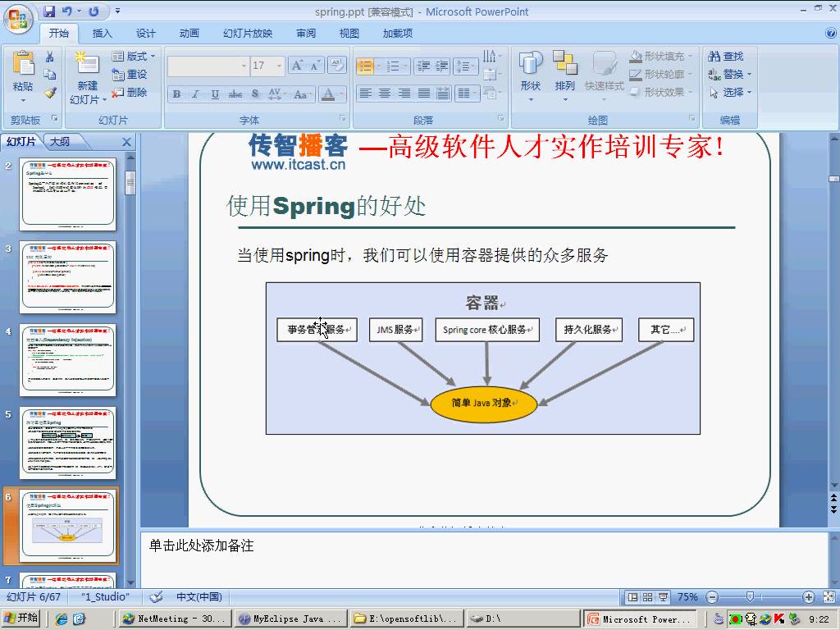This screenshot has width=840, height=630.
Task: Redo action in quick access toolbar
Action: (x=94, y=11)
